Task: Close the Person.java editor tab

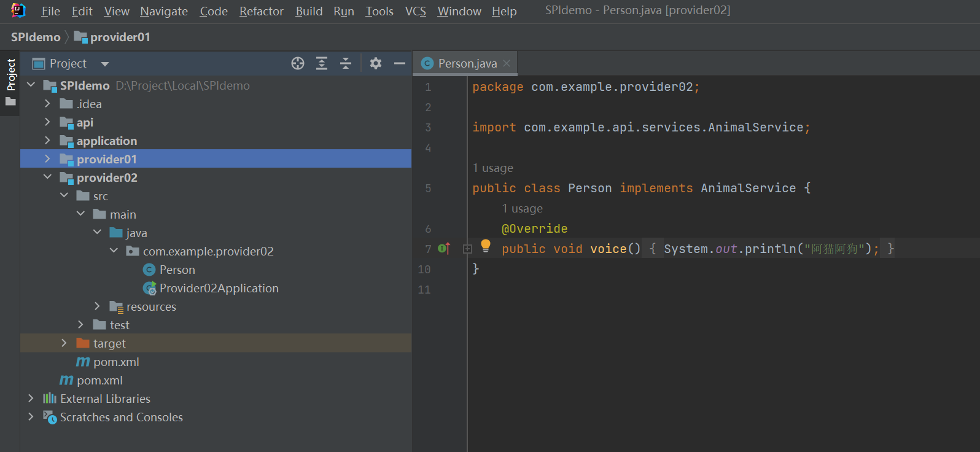Action: [x=507, y=63]
